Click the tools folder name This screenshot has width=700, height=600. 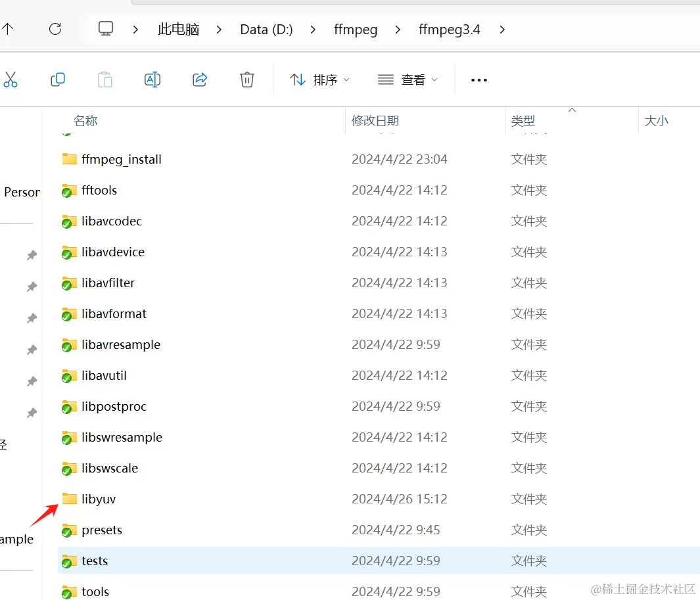(95, 591)
